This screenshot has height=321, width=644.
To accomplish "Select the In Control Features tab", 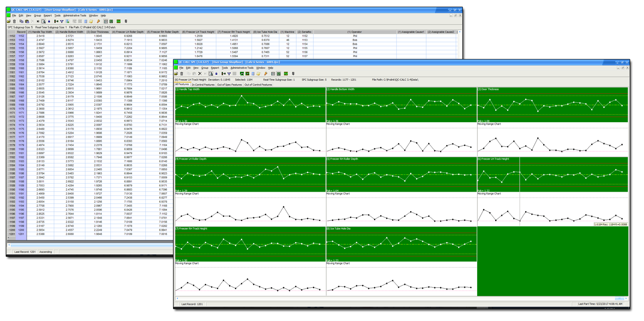I will (203, 84).
